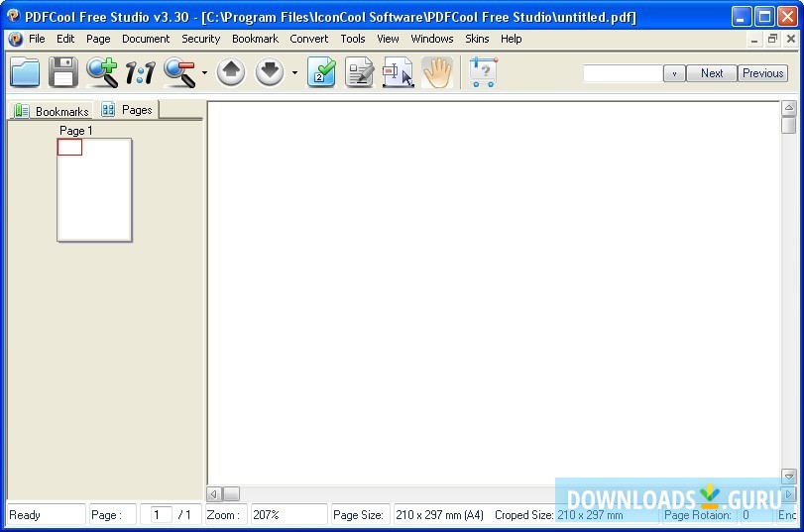Image resolution: width=804 pixels, height=532 pixels.
Task: Switch to the Bookmarks tab
Action: coord(51,111)
